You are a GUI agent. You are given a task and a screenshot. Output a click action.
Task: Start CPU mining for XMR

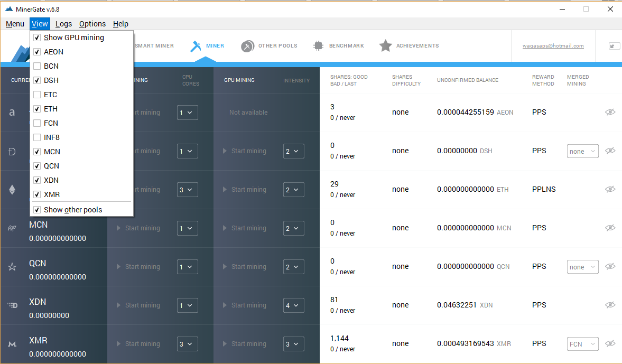[x=138, y=344]
